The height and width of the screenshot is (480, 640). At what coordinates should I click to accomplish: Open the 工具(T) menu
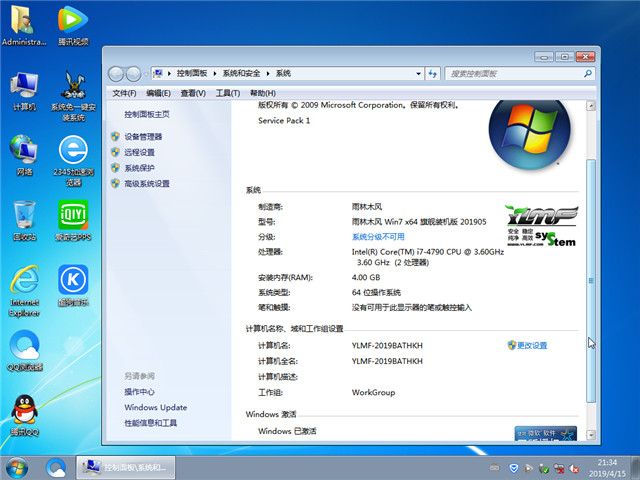tap(228, 93)
